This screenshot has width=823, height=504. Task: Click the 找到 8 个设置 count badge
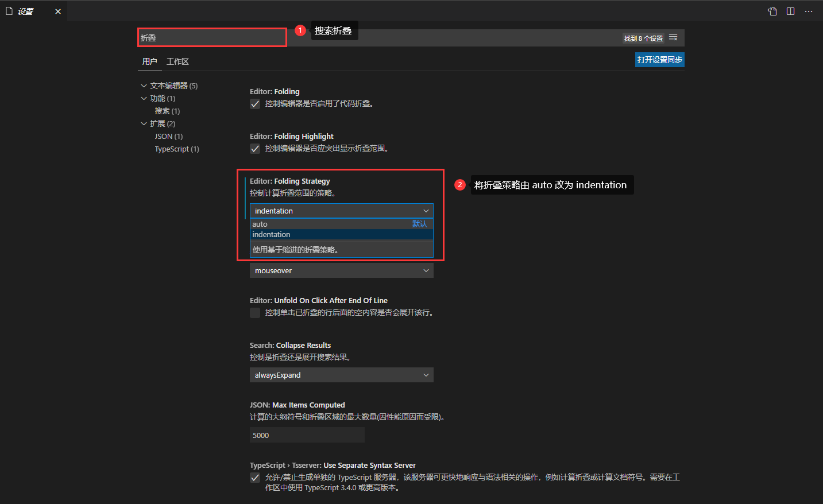tap(643, 38)
